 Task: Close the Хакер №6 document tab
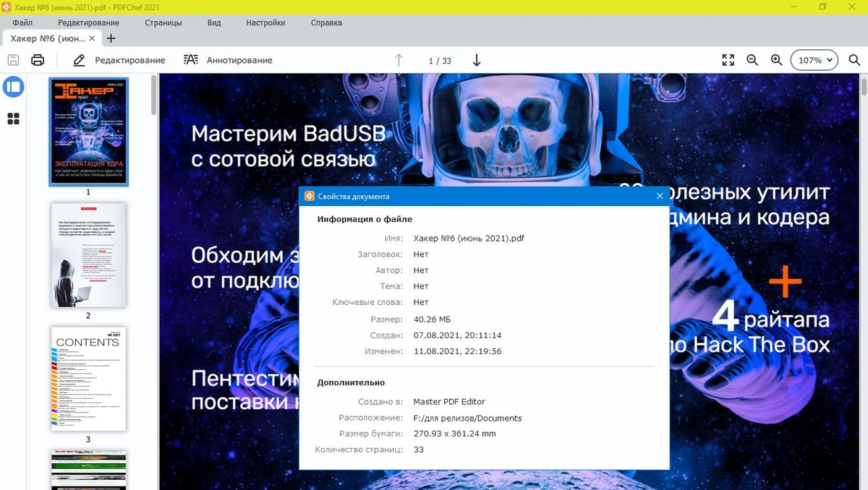[x=92, y=38]
